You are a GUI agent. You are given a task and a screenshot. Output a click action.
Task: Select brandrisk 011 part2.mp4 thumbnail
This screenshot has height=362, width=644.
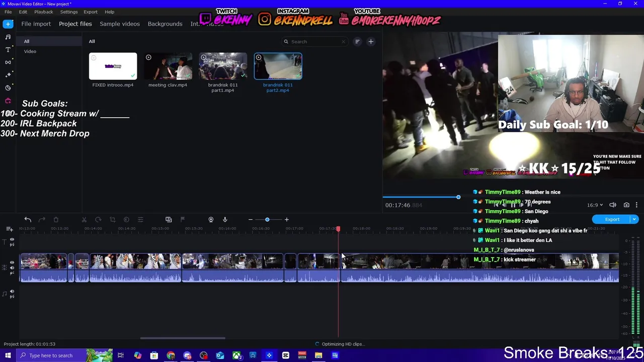pyautogui.click(x=278, y=66)
